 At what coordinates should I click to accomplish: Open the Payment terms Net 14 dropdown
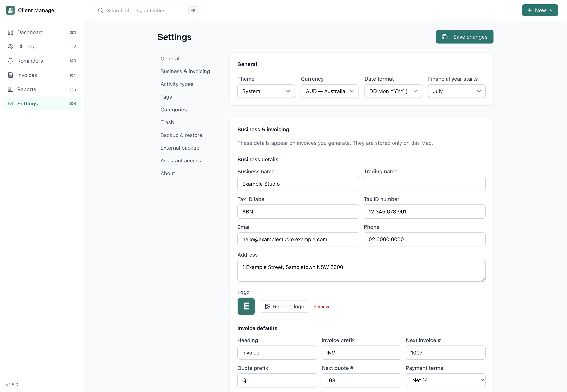445,380
